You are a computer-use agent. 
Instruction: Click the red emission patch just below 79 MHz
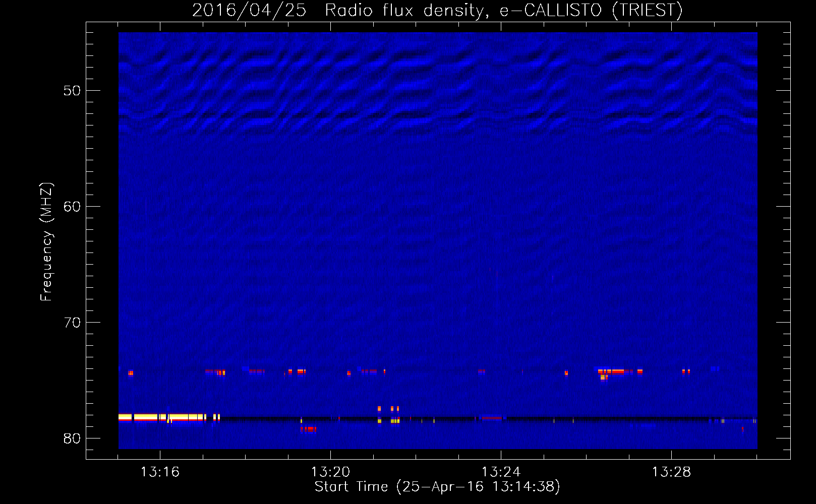309,429
